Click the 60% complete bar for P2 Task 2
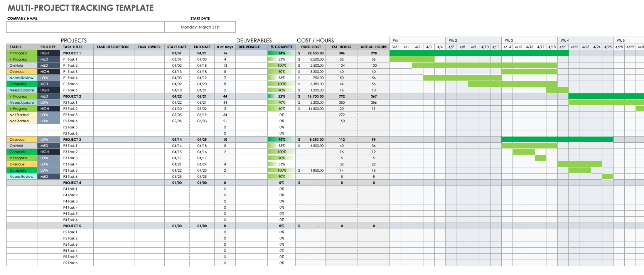644x275 pixels. [282, 109]
